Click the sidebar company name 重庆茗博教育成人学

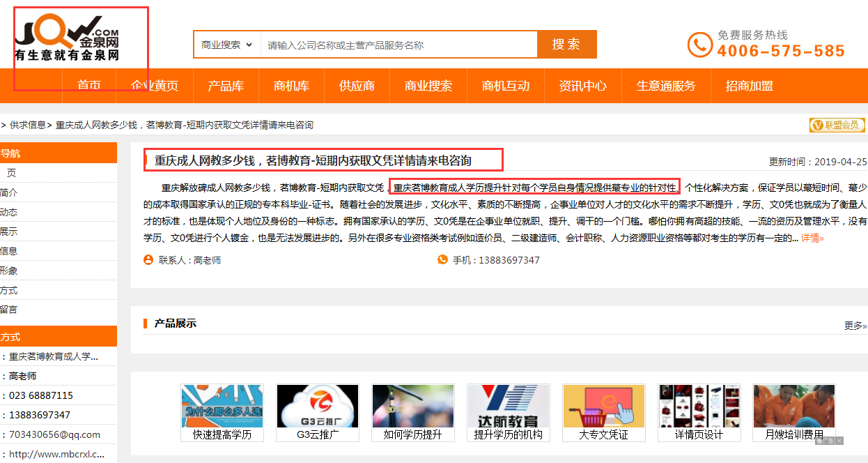(x=54, y=356)
